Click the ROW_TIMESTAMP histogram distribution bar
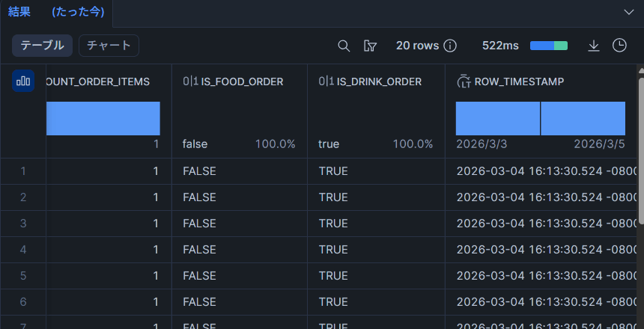Image resolution: width=644 pixels, height=329 pixels. 540,118
